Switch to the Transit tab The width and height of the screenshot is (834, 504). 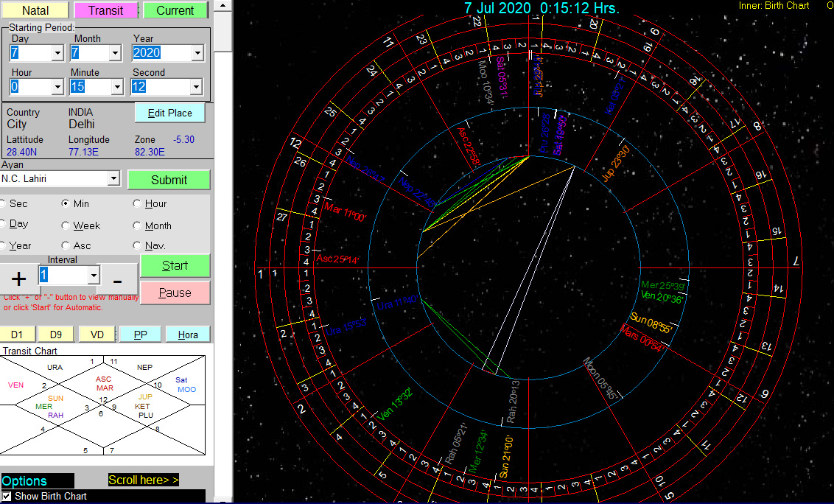105,10
